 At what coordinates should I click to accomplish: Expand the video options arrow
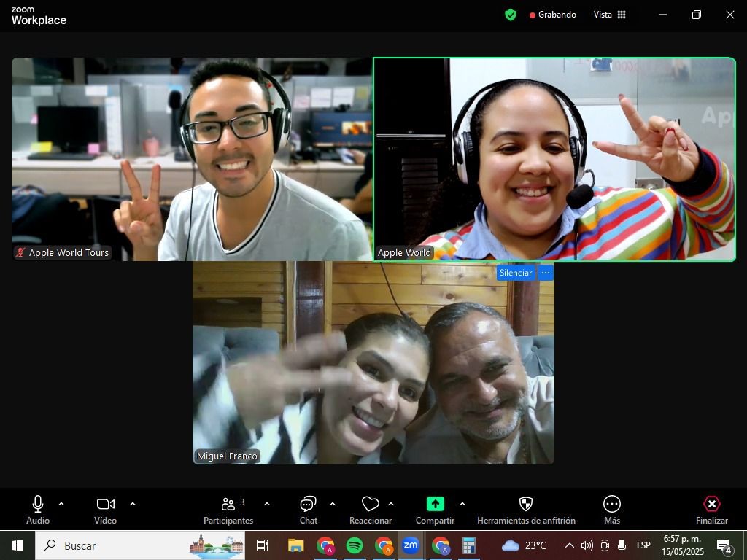pyautogui.click(x=133, y=504)
